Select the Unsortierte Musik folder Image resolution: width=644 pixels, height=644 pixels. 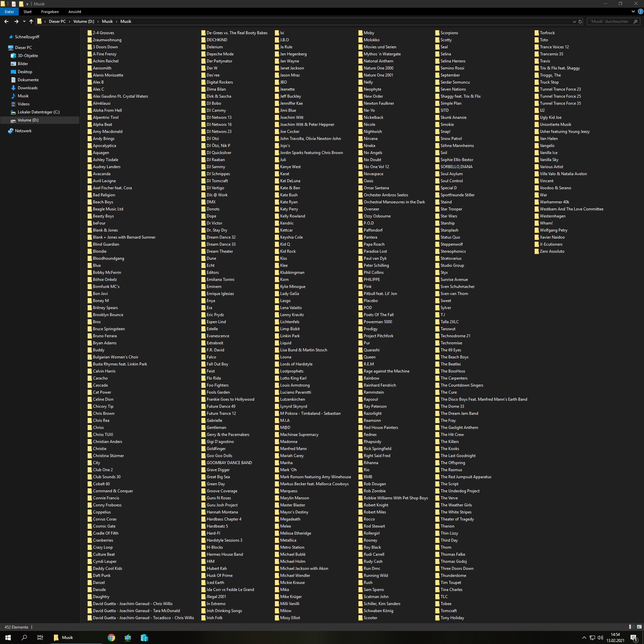pyautogui.click(x=553, y=125)
